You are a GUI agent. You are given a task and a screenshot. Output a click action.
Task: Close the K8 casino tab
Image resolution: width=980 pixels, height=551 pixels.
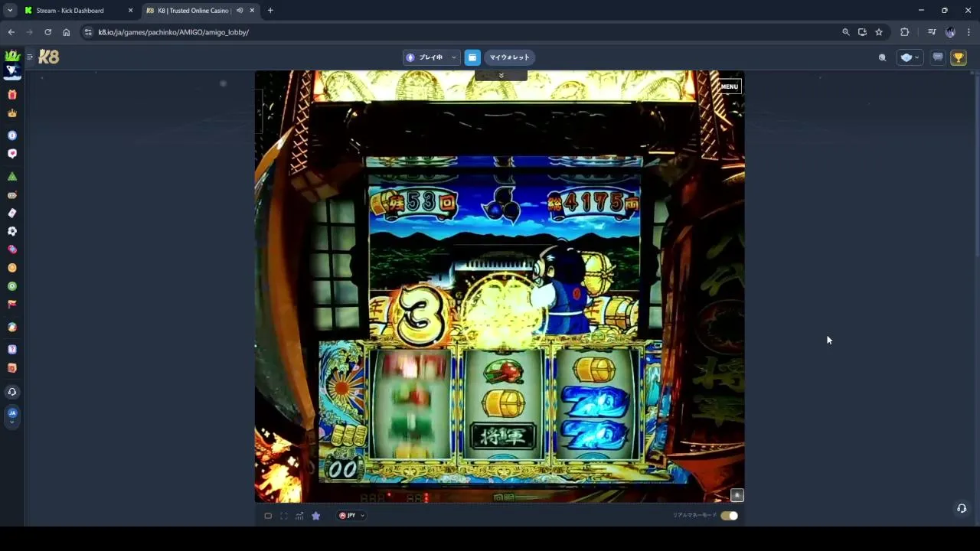pos(252,11)
